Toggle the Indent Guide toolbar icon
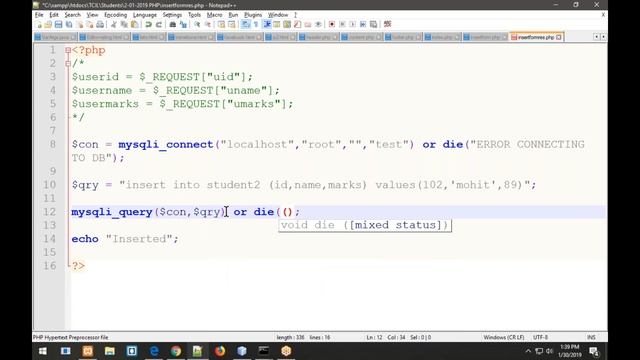Image resolution: width=640 pixels, height=360 pixels. [267, 24]
